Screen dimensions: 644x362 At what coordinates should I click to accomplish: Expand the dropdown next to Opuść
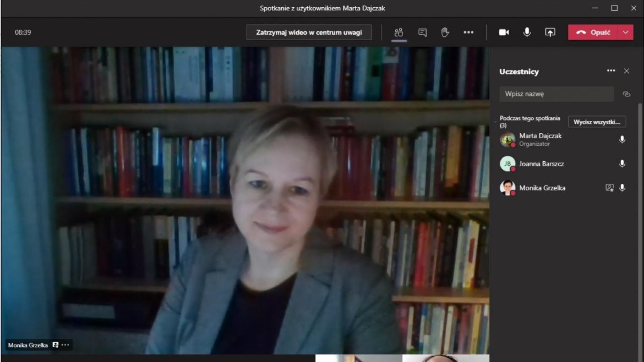click(625, 32)
